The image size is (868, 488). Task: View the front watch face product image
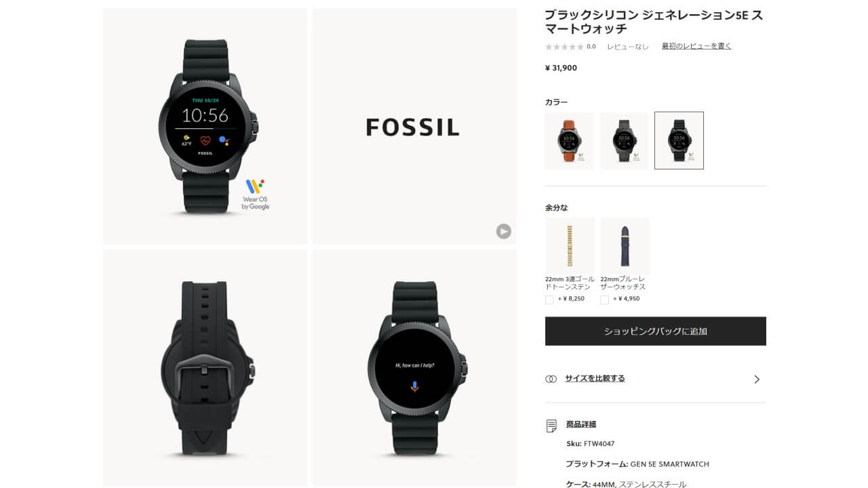205,126
